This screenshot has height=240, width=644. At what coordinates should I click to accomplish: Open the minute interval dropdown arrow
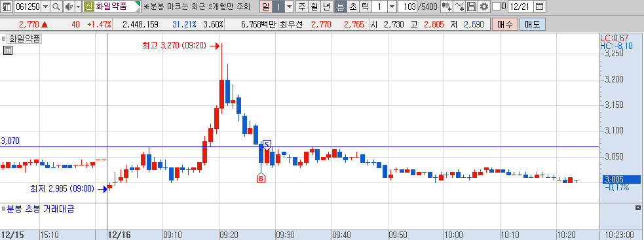(x=392, y=7)
